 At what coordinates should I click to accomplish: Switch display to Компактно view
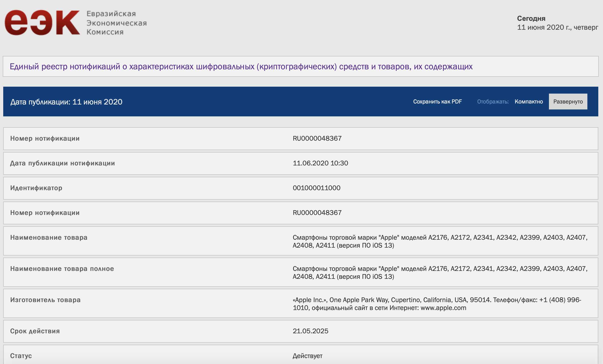click(529, 102)
